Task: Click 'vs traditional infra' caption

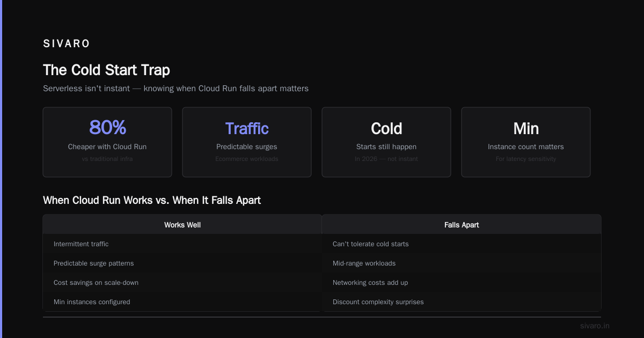Action: [107, 159]
